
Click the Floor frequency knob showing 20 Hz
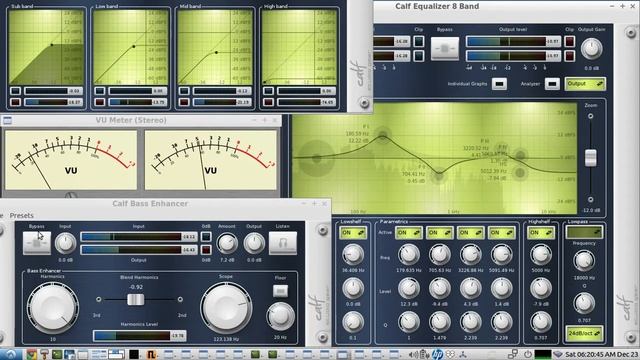(280, 316)
